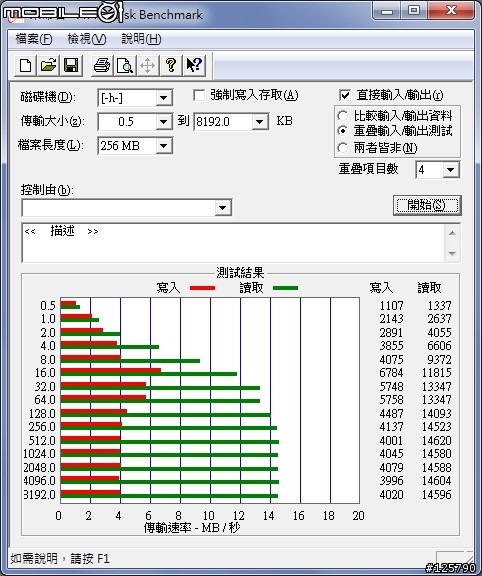
Task: Activate the context help pointer icon
Action: click(194, 66)
